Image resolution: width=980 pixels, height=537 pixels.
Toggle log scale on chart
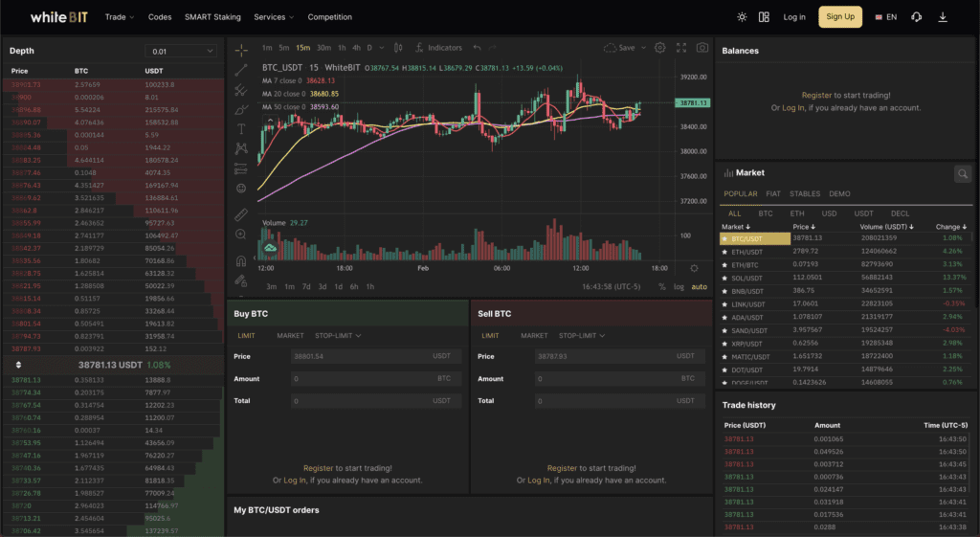(679, 287)
